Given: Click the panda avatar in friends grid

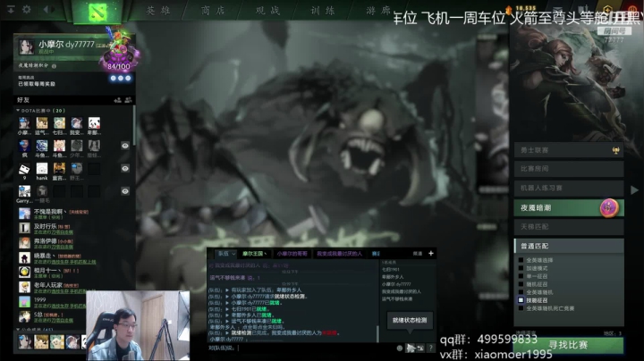Looking at the screenshot, I should pyautogui.click(x=94, y=122).
